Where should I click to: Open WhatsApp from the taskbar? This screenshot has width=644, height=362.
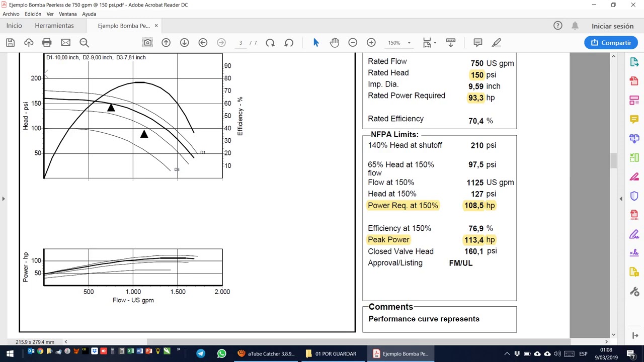(221, 353)
